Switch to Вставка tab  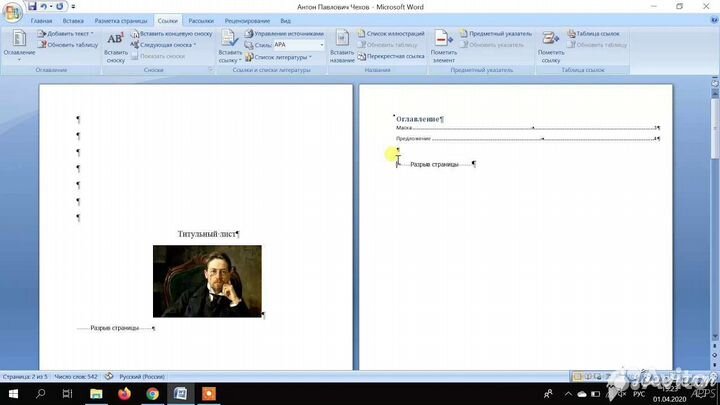coord(73,21)
